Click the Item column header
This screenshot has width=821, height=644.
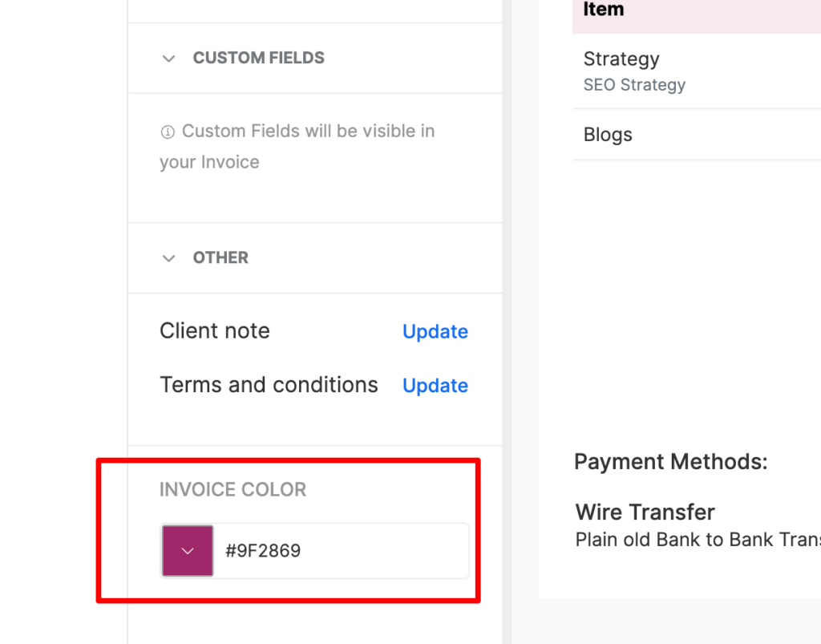pyautogui.click(x=603, y=10)
